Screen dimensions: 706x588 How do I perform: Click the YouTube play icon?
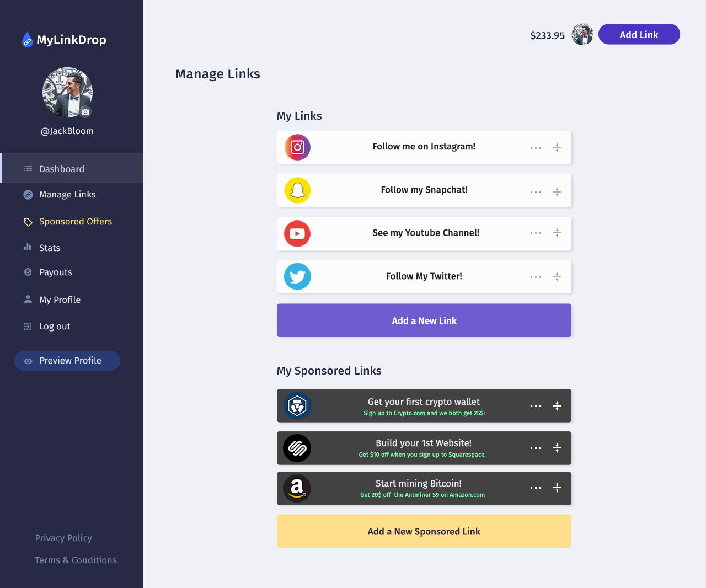click(297, 234)
